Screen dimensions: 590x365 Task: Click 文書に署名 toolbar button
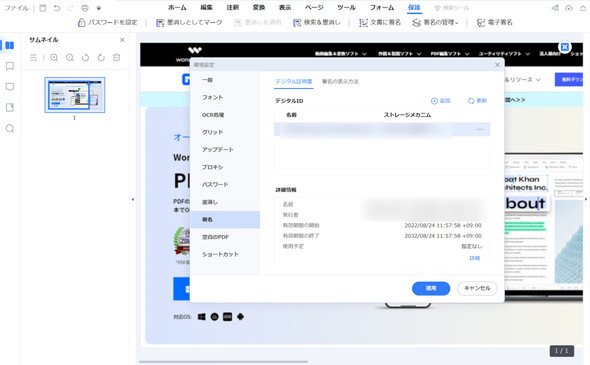tap(380, 23)
